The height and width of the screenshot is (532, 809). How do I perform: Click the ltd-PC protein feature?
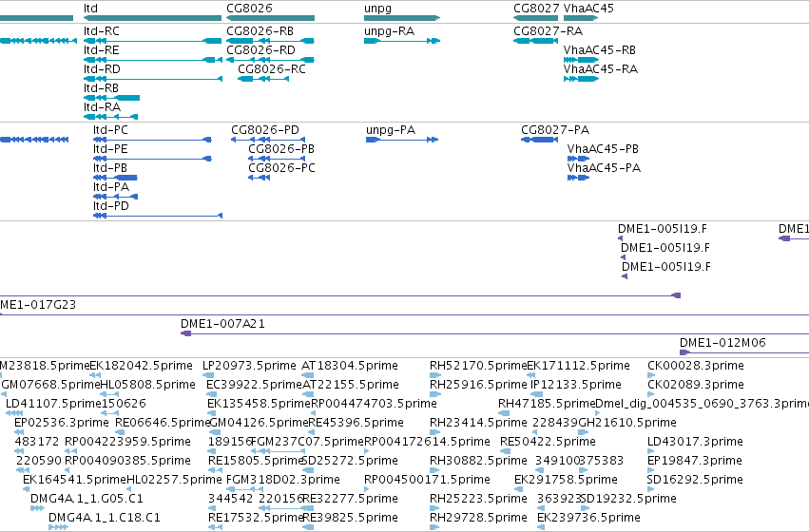pos(152,140)
